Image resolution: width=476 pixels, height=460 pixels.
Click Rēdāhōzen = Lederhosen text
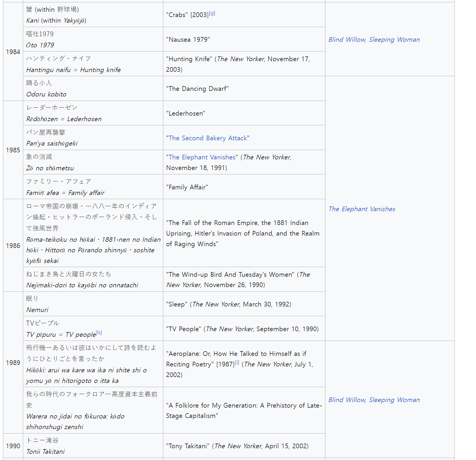coord(64,119)
